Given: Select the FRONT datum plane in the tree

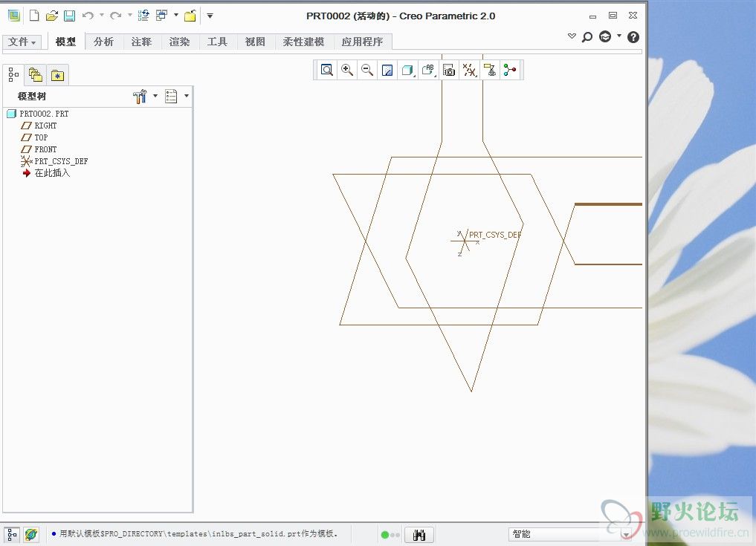Looking at the screenshot, I should (45, 149).
